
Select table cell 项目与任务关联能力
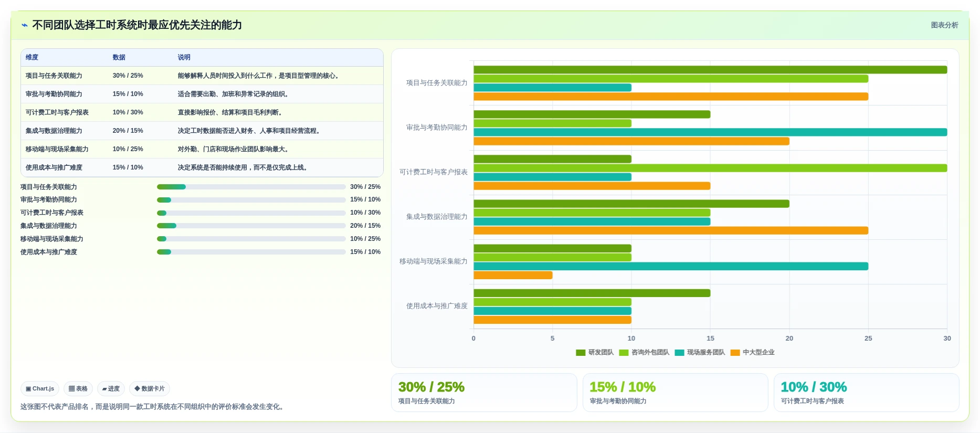pyautogui.click(x=54, y=76)
